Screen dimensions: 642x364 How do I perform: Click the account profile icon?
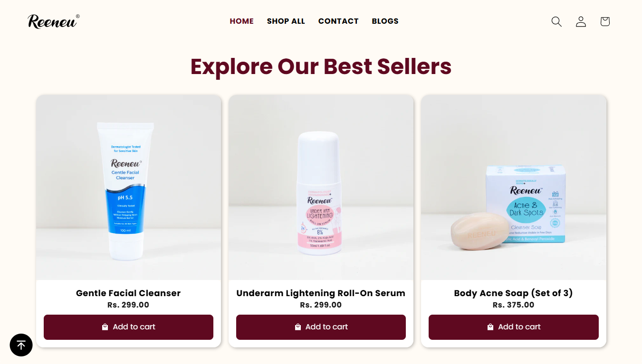click(x=581, y=21)
